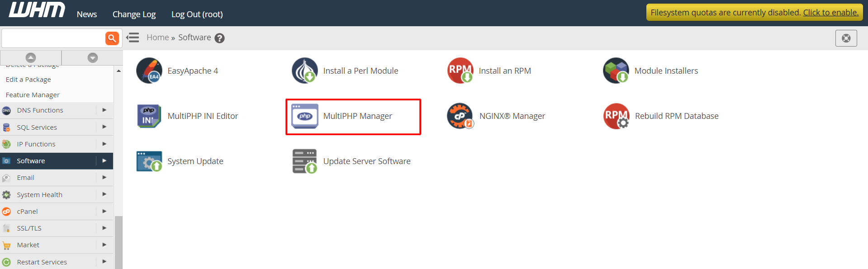The image size is (868, 269).
Task: Expand the cPanel section arrow
Action: tap(104, 211)
